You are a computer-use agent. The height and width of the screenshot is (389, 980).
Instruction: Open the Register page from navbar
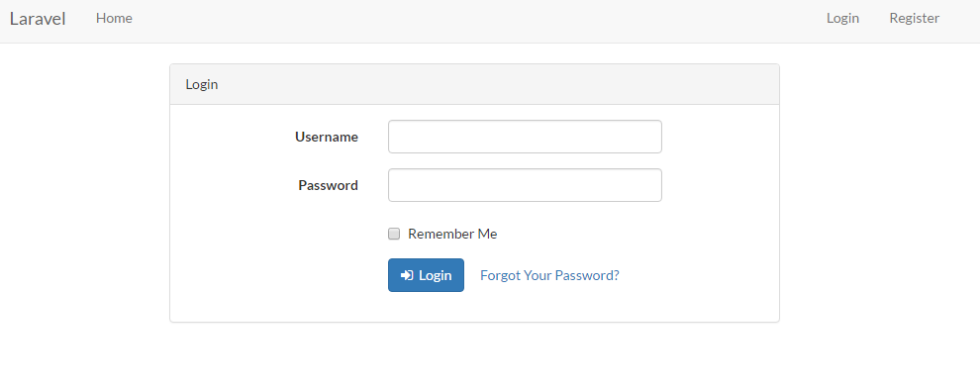(x=914, y=18)
